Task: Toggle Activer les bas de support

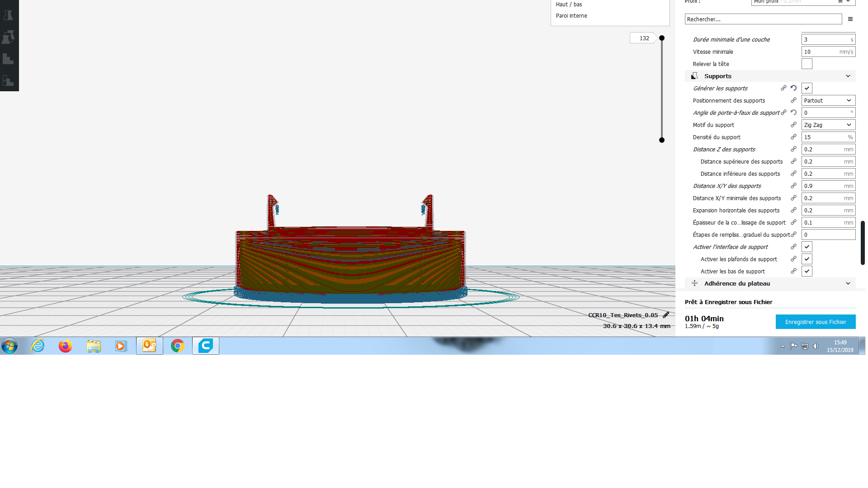Action: point(807,271)
